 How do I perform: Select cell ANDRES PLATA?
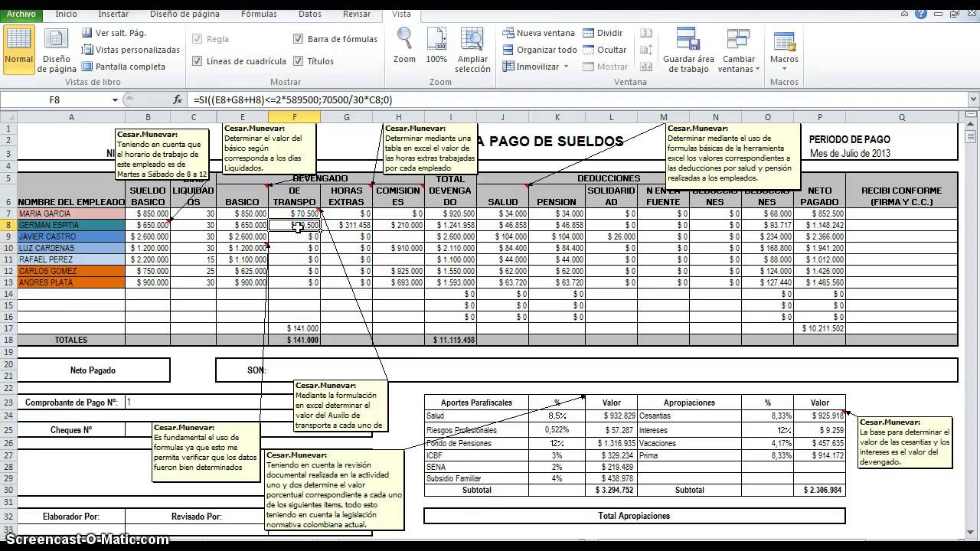[x=70, y=282]
